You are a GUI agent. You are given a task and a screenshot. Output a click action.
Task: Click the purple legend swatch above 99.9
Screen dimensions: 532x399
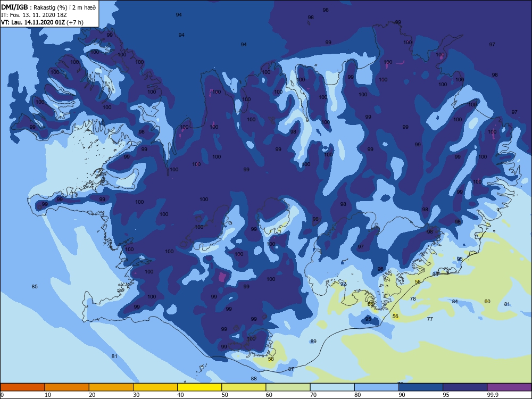click(x=509, y=387)
